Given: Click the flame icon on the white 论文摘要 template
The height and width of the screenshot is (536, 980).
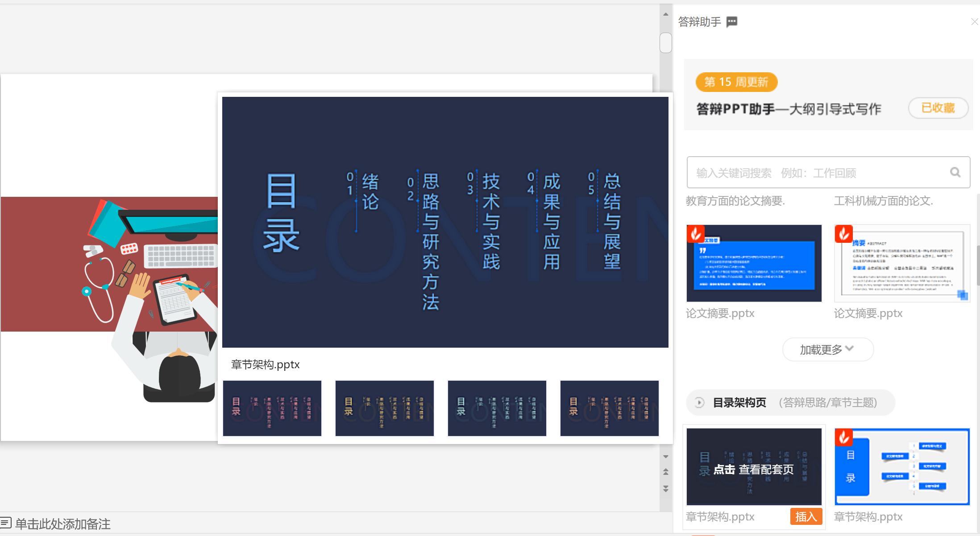Looking at the screenshot, I should coord(843,234).
